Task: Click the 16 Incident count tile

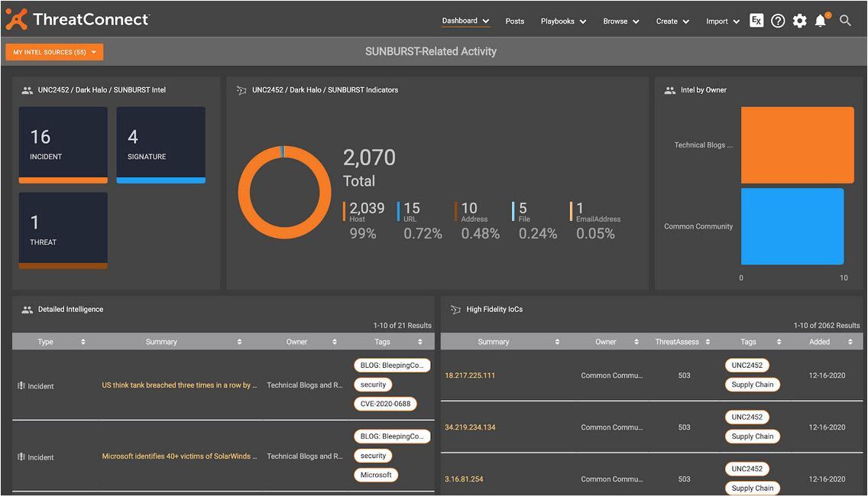Action: click(63, 145)
